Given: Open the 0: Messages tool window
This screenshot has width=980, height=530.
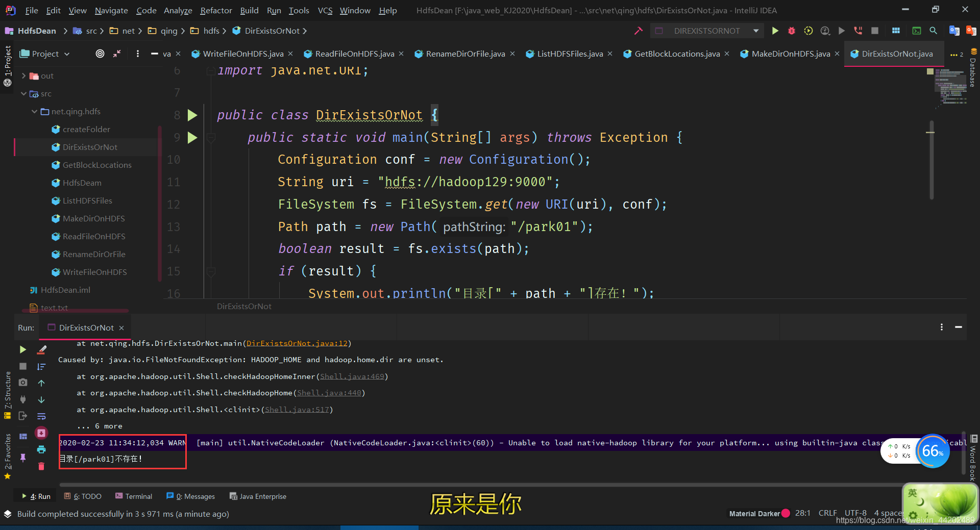Looking at the screenshot, I should pos(190,496).
